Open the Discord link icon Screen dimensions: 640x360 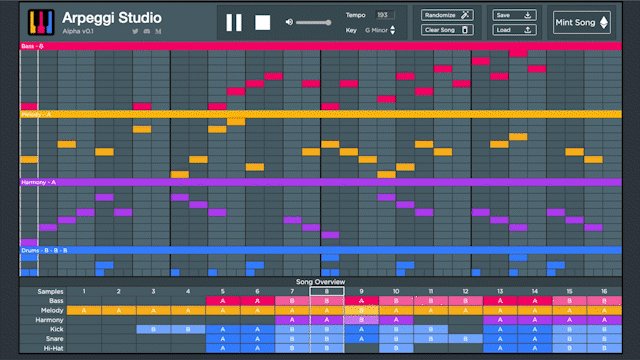[x=147, y=31]
